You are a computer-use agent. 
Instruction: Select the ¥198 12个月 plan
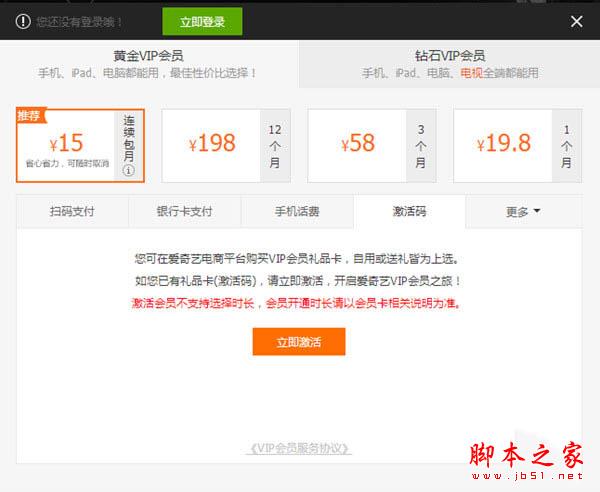(226, 145)
